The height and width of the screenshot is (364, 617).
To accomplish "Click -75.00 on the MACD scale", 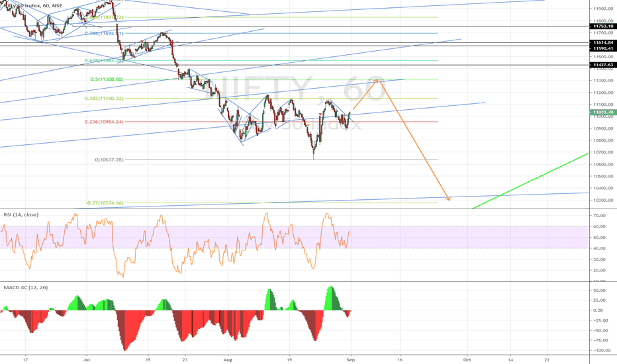I will [602, 341].
